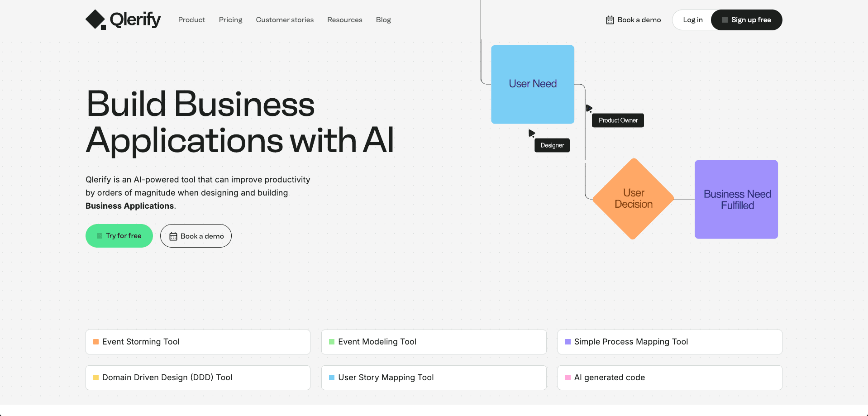Click the Qlerify logo
868x416 pixels.
click(x=123, y=19)
